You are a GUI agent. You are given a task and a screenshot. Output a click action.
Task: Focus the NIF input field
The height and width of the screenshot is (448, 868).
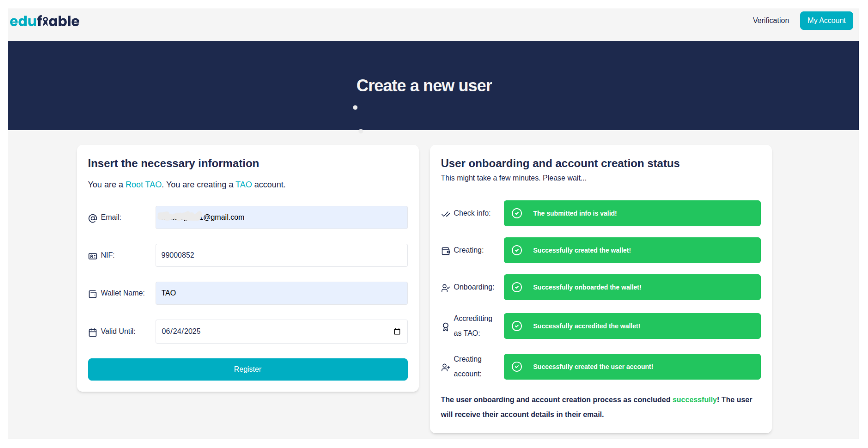pyautogui.click(x=281, y=255)
